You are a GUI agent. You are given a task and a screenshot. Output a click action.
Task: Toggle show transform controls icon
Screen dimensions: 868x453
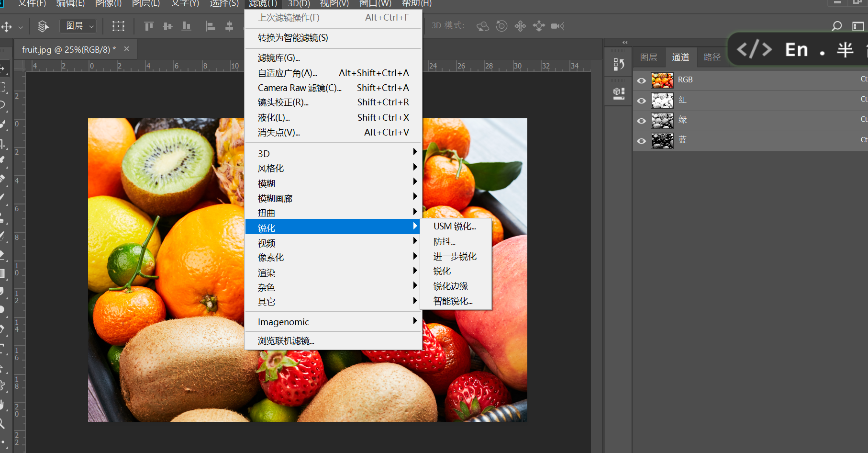[x=118, y=26]
